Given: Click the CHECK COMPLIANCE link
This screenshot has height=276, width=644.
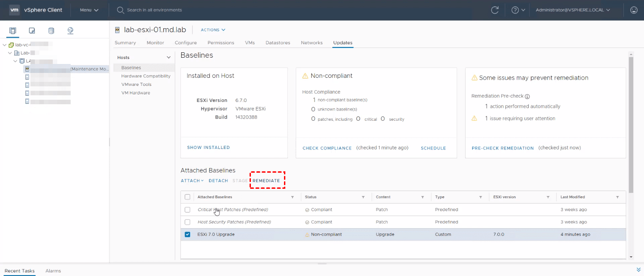Looking at the screenshot, I should point(327,148).
